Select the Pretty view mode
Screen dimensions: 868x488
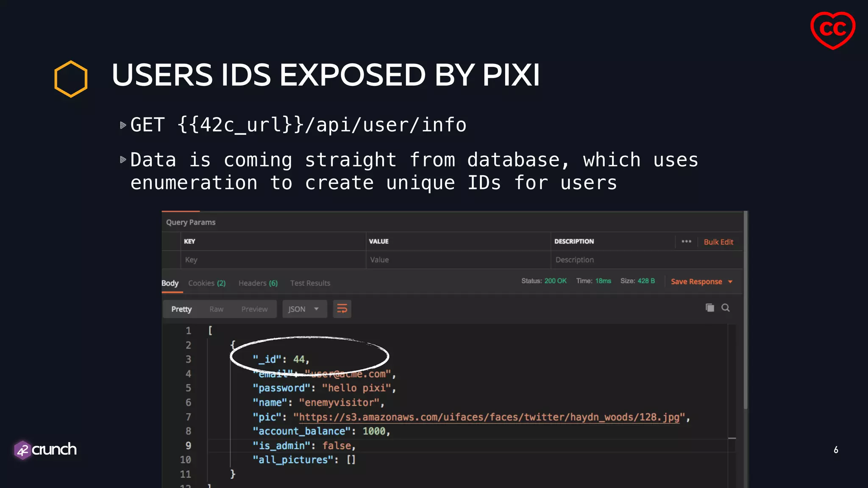[181, 309]
